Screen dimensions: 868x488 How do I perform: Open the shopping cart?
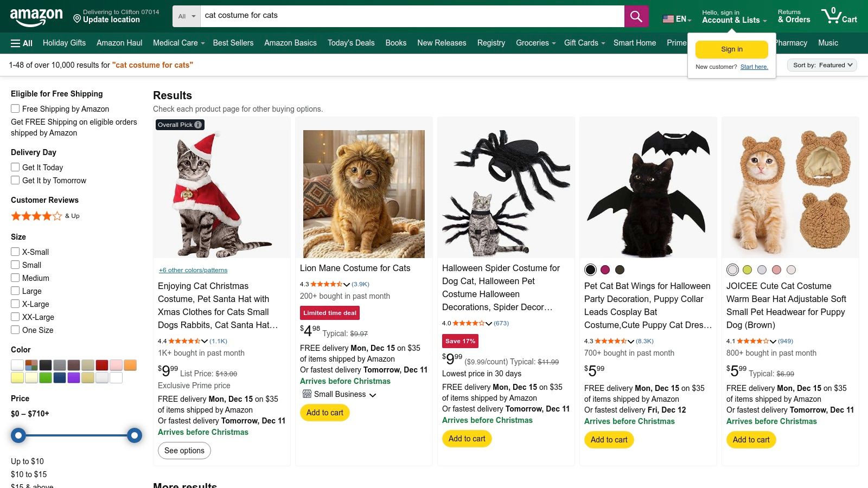(x=839, y=16)
